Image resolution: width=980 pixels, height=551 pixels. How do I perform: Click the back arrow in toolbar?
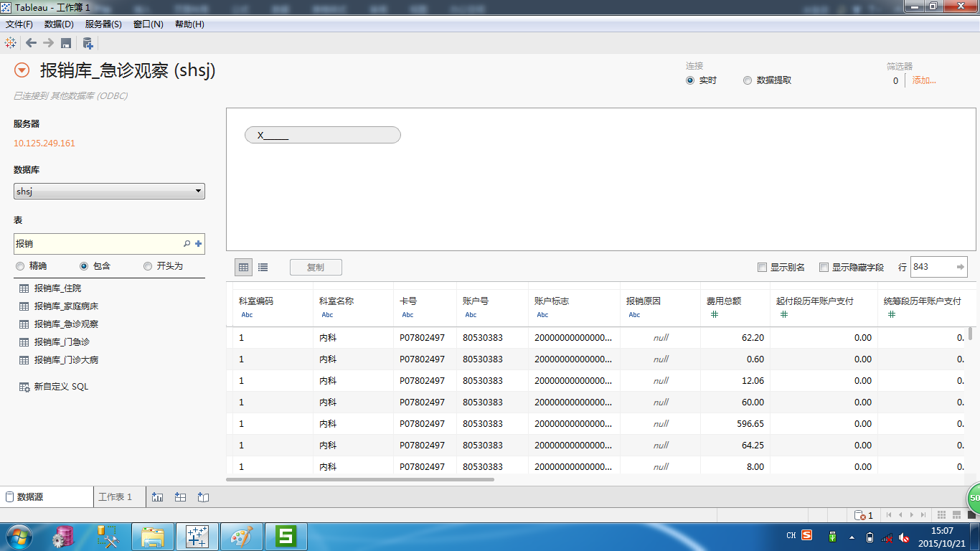coord(31,43)
